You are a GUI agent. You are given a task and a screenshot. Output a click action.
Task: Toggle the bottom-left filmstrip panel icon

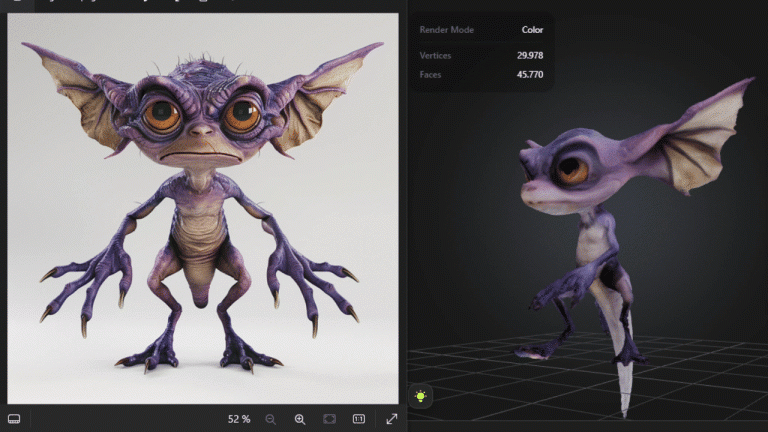coord(14,418)
